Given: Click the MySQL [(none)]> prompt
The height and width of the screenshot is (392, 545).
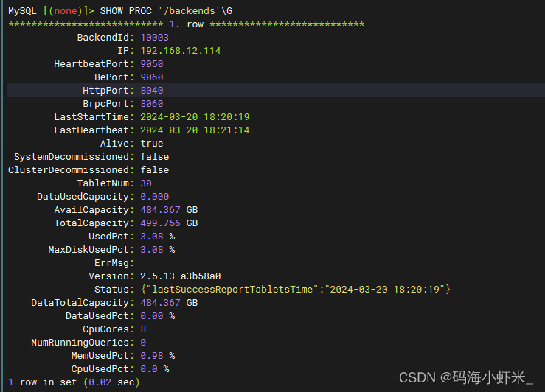Looking at the screenshot, I should [51, 11].
